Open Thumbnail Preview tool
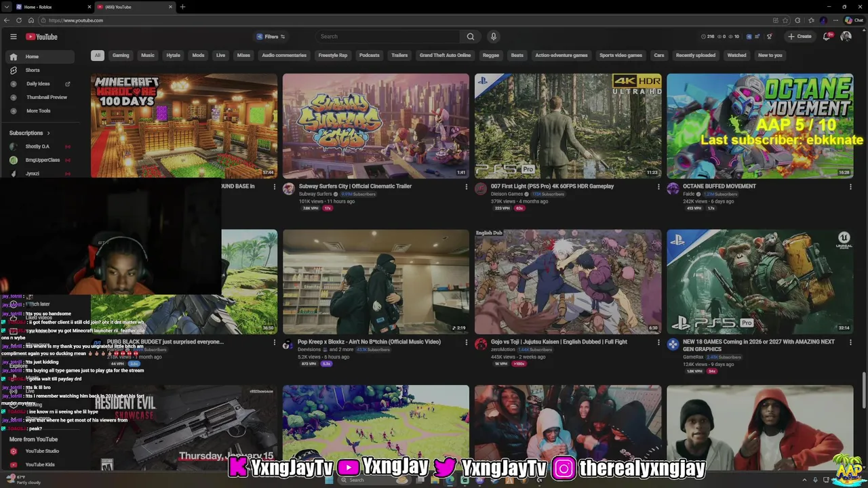Image resolution: width=868 pixels, height=488 pixels. click(x=41, y=98)
